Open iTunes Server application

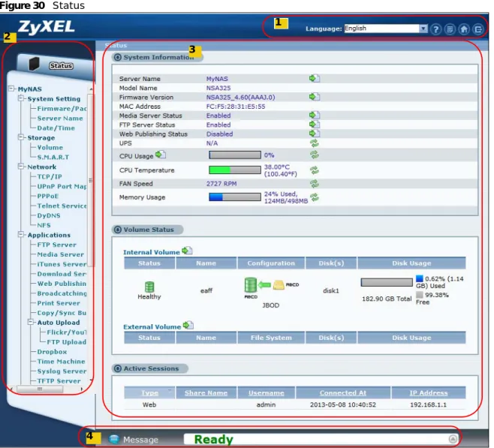(62, 264)
